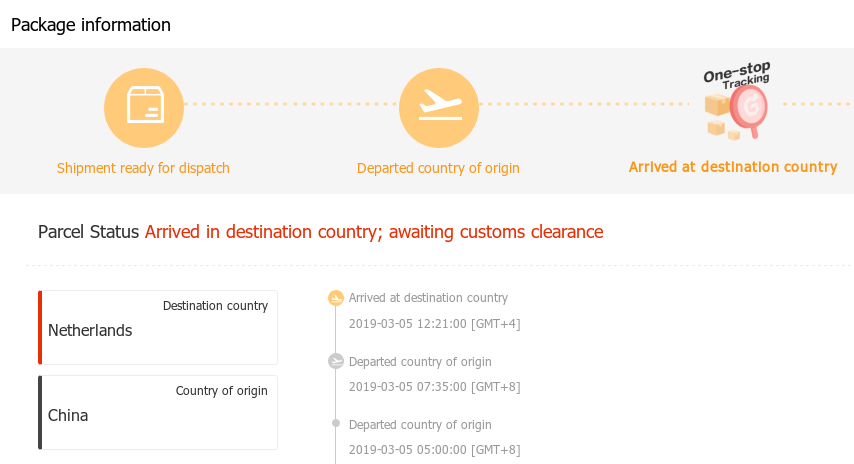Click the 12:21:00 GMT+4 arrival timestamp
The height and width of the screenshot is (464, 854).
pyautogui.click(x=434, y=323)
